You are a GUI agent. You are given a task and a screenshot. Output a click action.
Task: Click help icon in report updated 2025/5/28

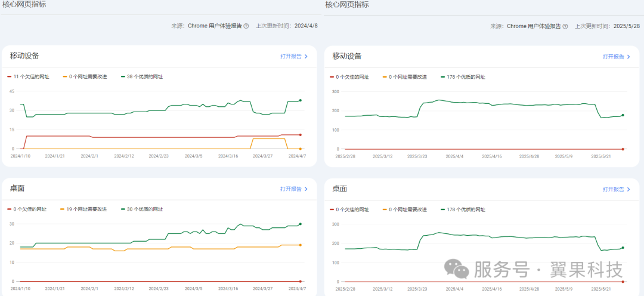coord(569,26)
